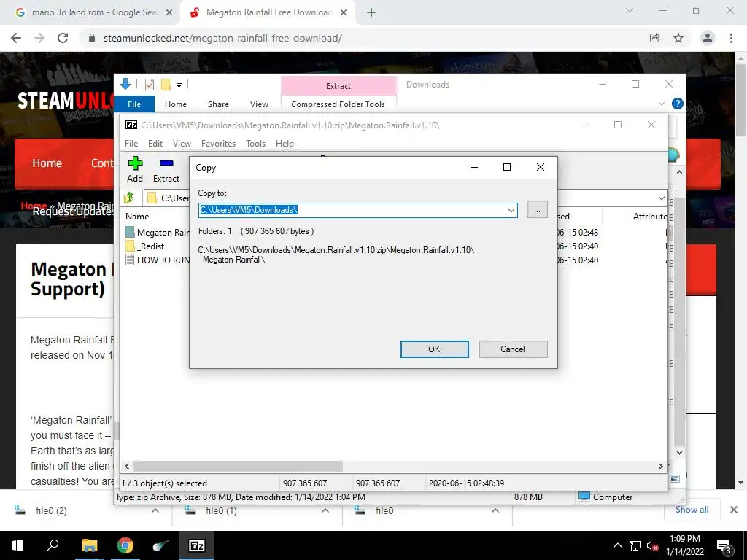Open the file0 download options chevron
The width and height of the screenshot is (747, 560).
(x=495, y=510)
